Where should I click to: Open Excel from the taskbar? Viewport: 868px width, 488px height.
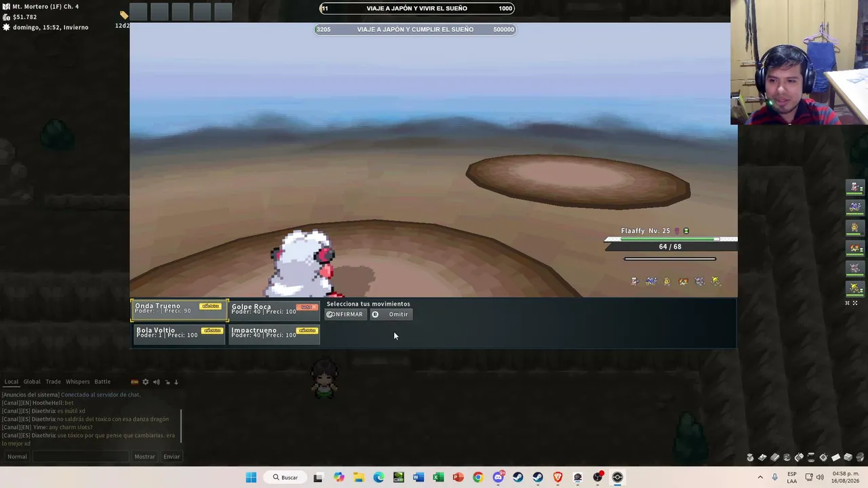pos(438,477)
